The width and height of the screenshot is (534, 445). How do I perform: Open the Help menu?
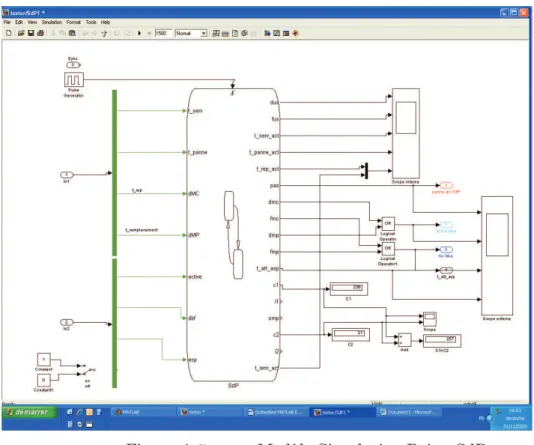point(105,22)
